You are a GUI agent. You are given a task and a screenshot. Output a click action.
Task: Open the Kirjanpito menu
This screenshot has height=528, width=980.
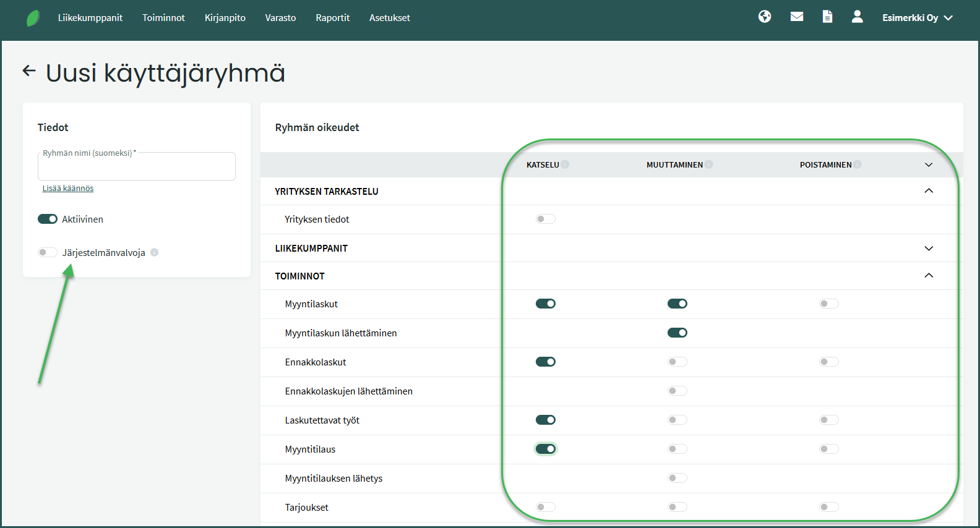tap(225, 18)
